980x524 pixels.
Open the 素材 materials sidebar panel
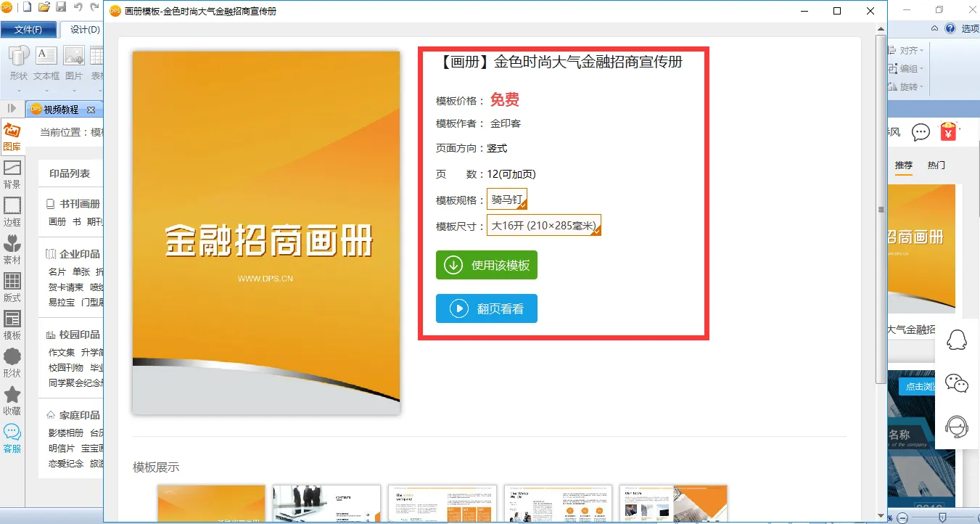12,250
